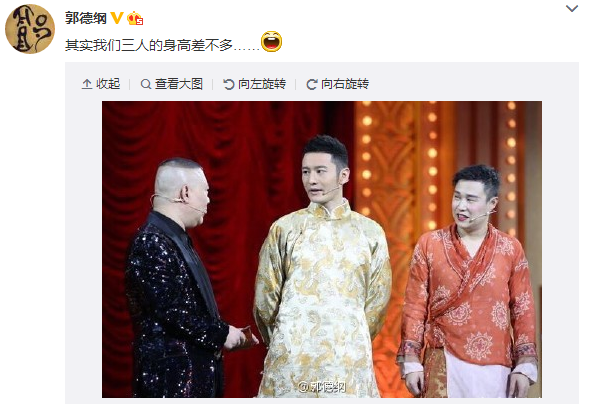Click the @郭德纲 watermark on the photo
592x404 pixels.
pyautogui.click(x=322, y=387)
